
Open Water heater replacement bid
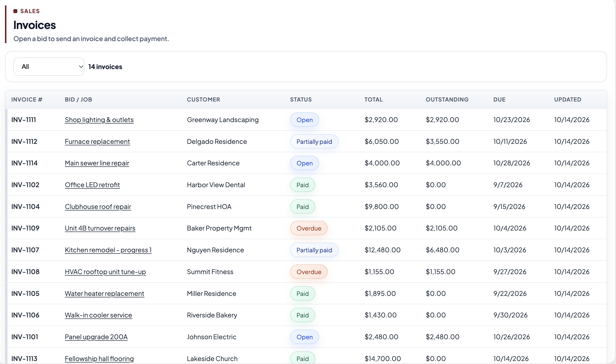(104, 294)
